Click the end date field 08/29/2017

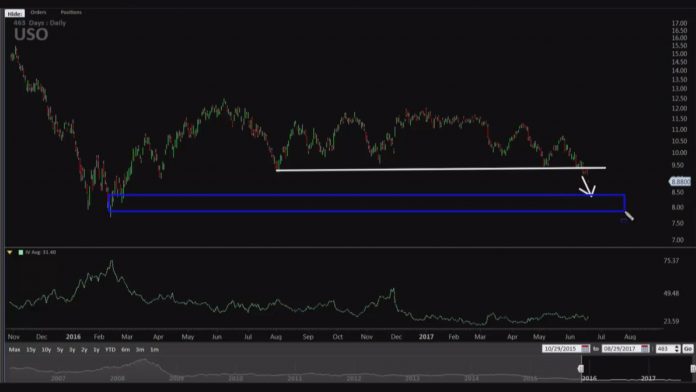[621, 349]
